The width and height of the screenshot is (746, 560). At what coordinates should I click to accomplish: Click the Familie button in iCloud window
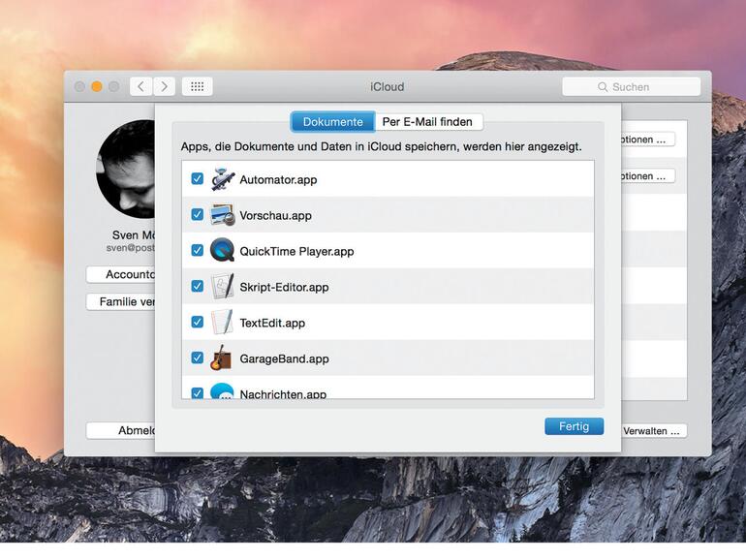121,301
